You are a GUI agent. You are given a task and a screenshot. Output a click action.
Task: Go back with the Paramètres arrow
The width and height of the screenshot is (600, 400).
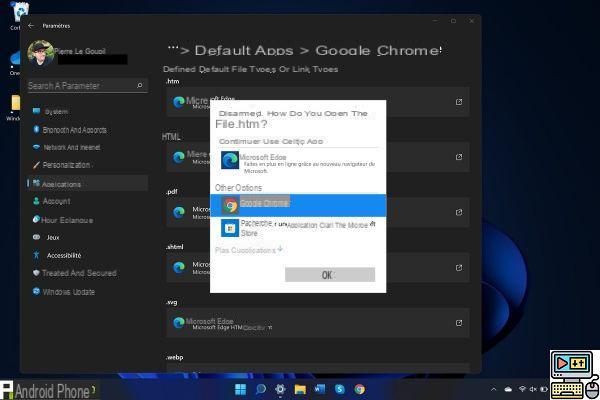pos(31,26)
